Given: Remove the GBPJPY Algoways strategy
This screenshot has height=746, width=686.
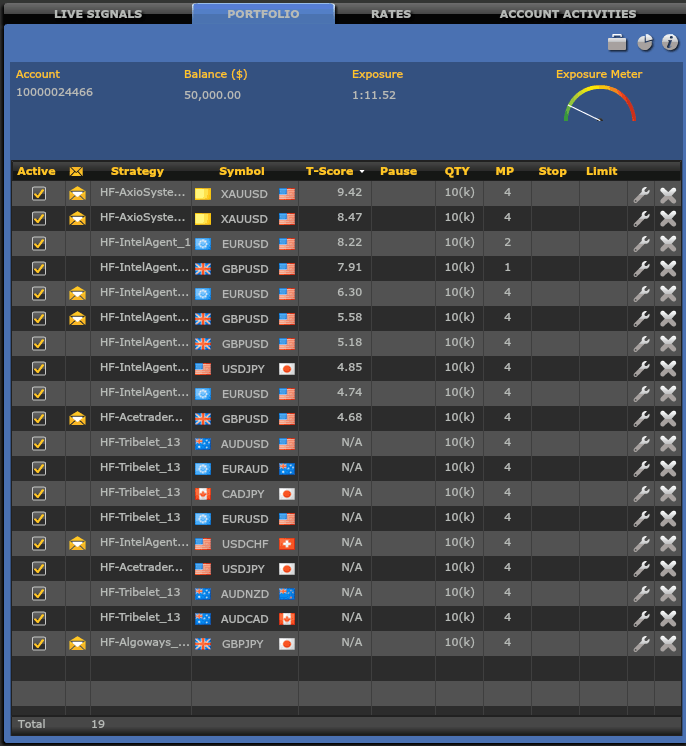Looking at the screenshot, I should pos(668,644).
